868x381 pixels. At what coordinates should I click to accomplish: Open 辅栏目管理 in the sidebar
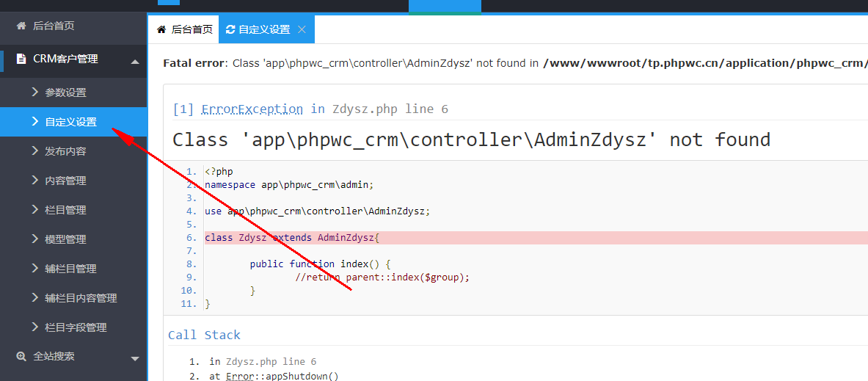pyautogui.click(x=70, y=269)
